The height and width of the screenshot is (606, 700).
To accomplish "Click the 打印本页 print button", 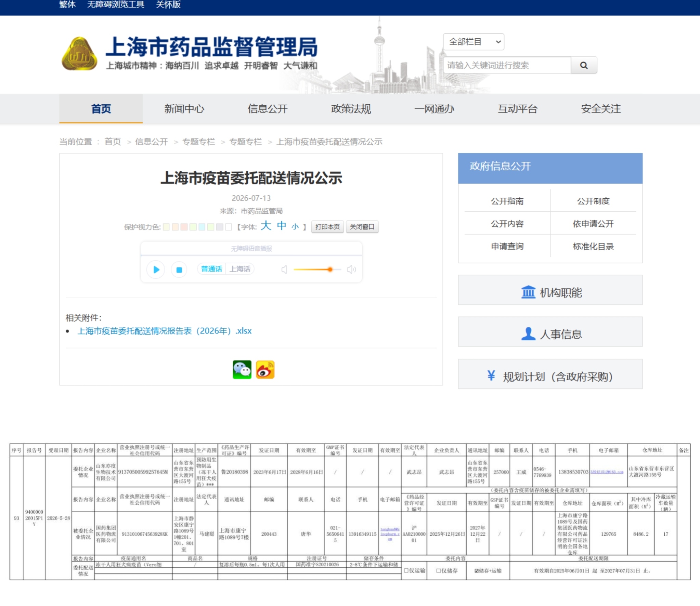I will click(x=327, y=227).
